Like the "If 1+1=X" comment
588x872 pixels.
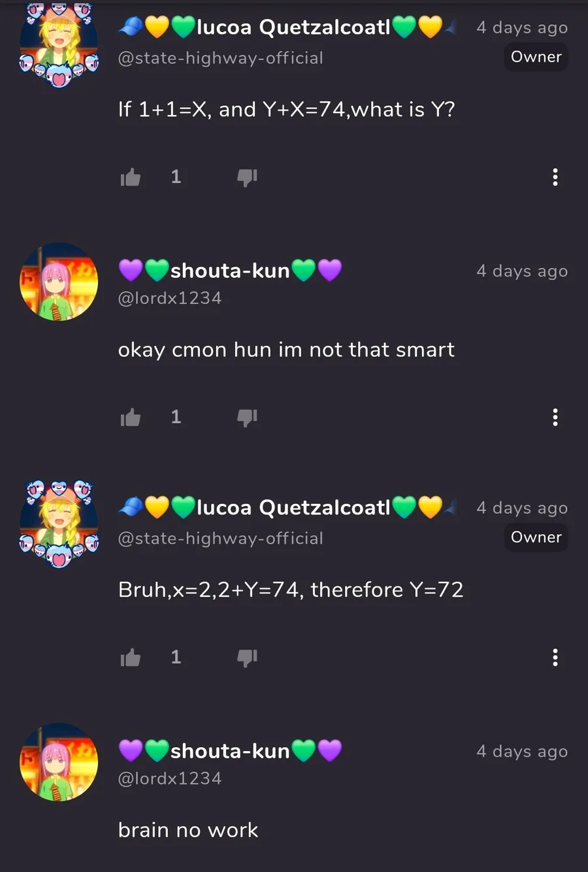point(131,177)
